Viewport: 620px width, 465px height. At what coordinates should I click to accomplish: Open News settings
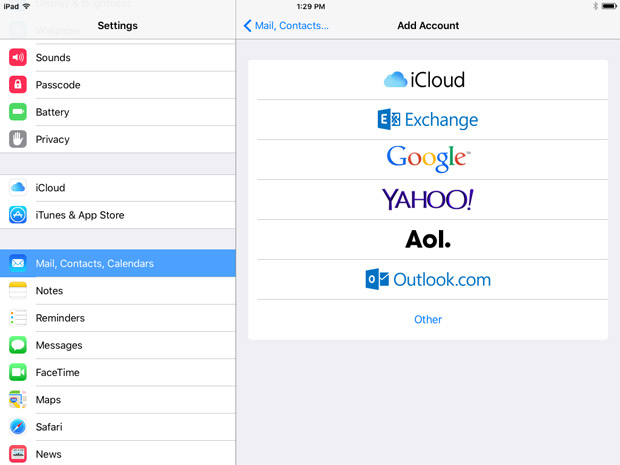[x=117, y=454]
